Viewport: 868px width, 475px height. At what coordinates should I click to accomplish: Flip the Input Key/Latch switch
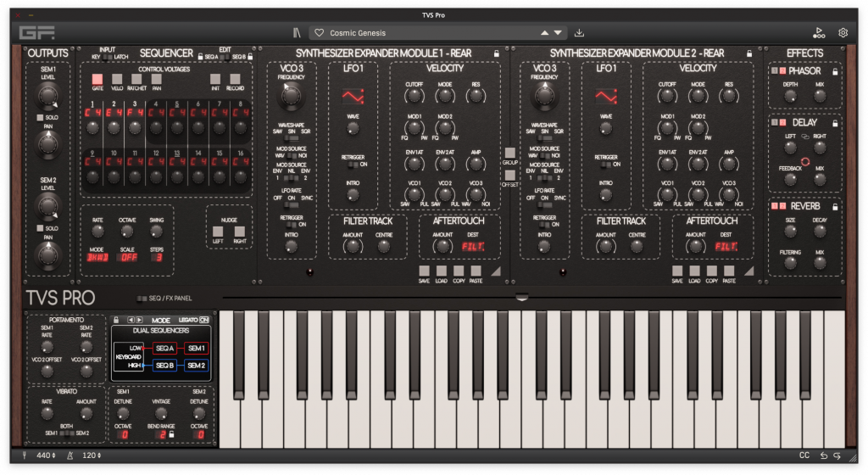(107, 57)
